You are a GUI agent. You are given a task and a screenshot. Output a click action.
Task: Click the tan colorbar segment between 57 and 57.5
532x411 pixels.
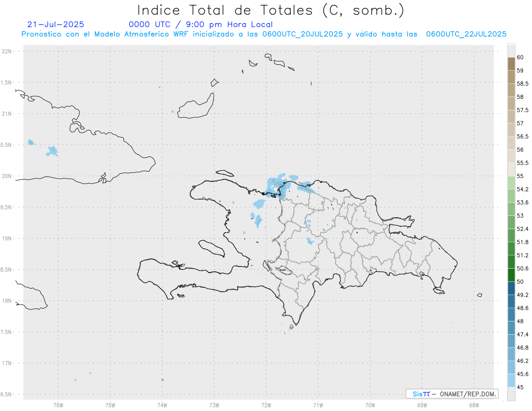pos(511,117)
